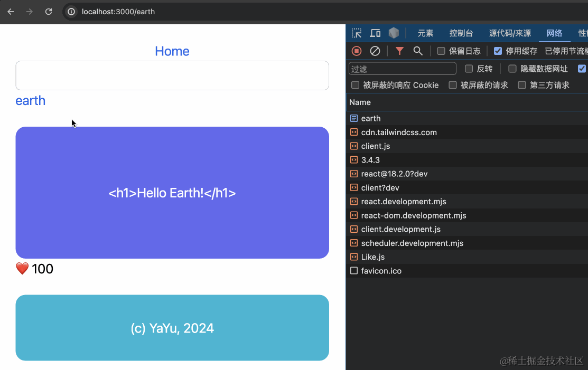Toggle the device toolbar icon
The height and width of the screenshot is (370, 588).
coord(375,33)
